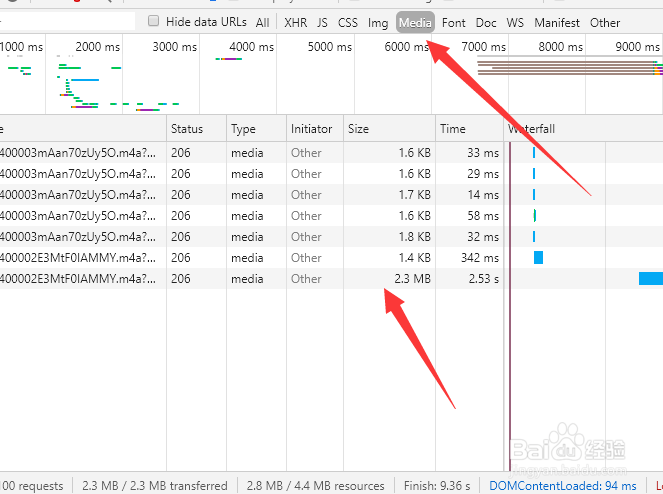Click the 7000 ms mark in the overview timeline

483,47
